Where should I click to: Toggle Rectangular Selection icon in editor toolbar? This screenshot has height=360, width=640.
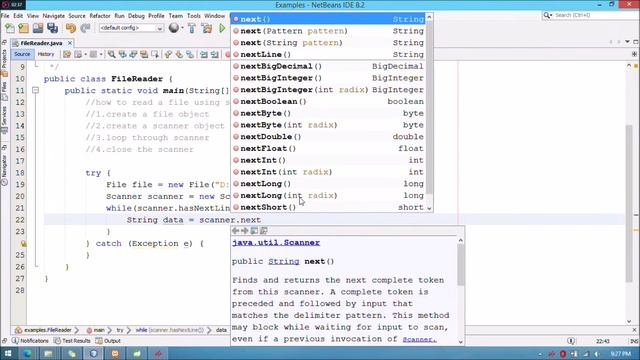[x=155, y=54]
